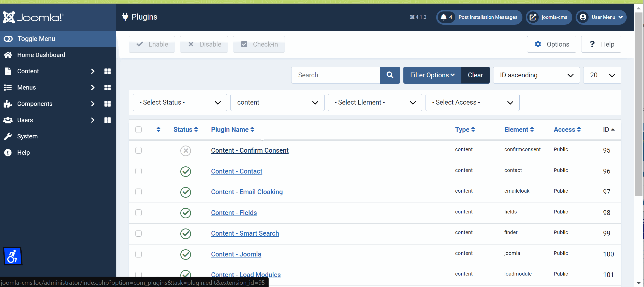Expand the Components sidebar chevron
This screenshot has height=287, width=644.
[x=93, y=104]
